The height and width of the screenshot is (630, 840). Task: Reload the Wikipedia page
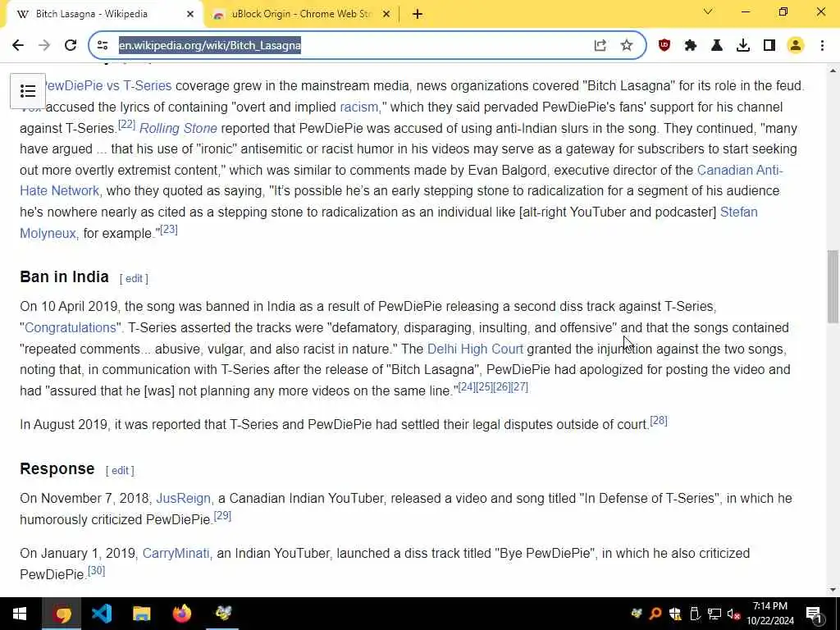(x=71, y=46)
